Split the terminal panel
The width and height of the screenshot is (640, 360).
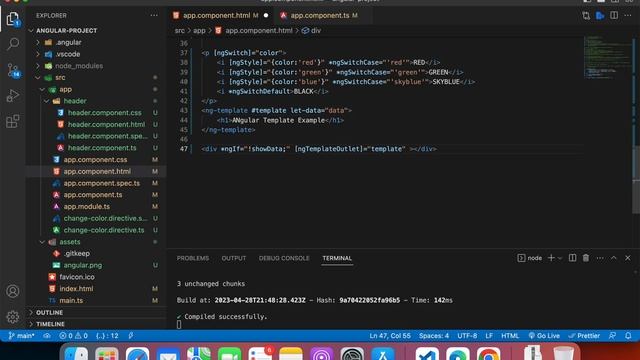click(x=572, y=258)
